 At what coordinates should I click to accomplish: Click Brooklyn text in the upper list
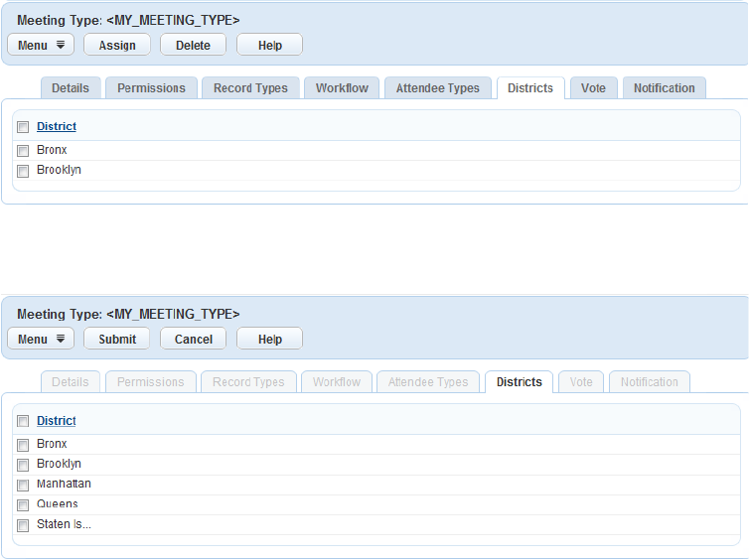point(60,170)
